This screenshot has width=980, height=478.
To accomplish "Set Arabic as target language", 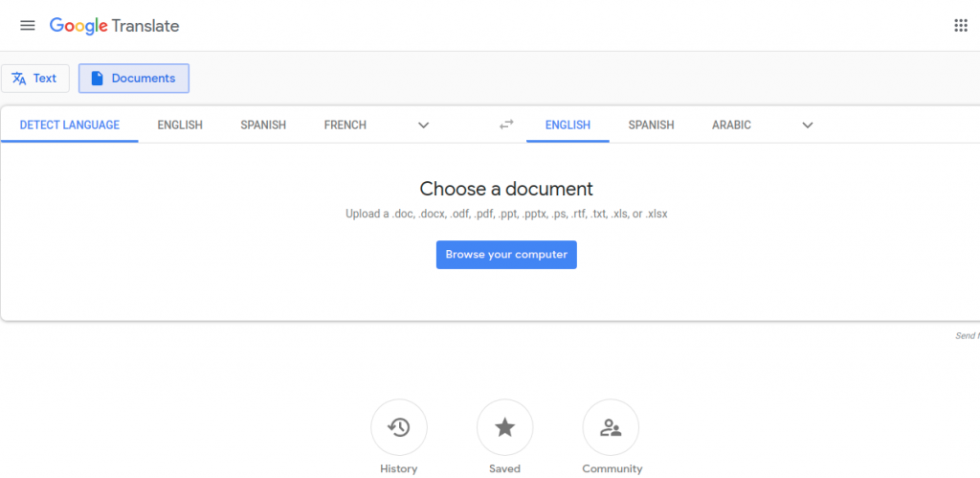I will (731, 125).
